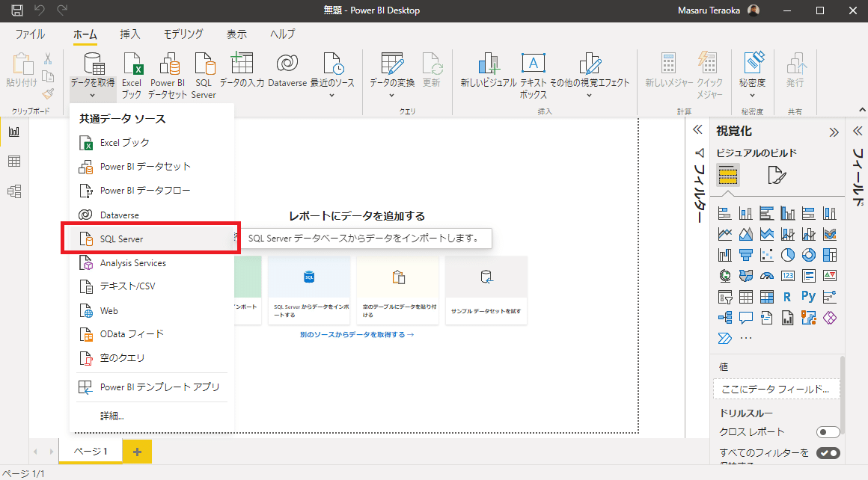Image resolution: width=868 pixels, height=480 pixels.
Task: Add the Q&A speech bubble visual
Action: tap(746, 318)
